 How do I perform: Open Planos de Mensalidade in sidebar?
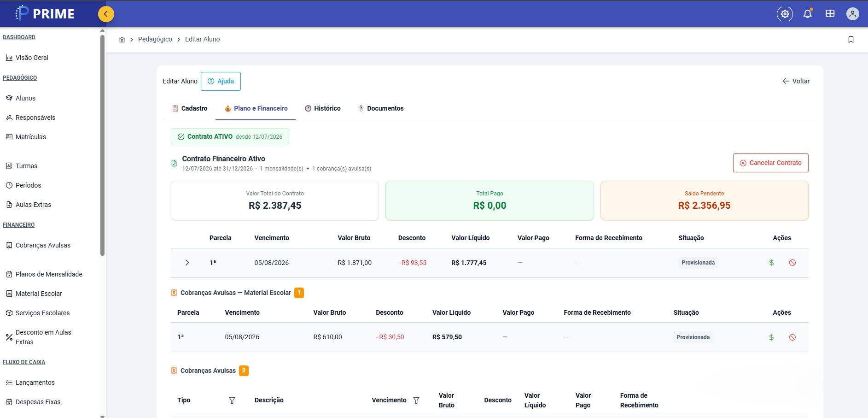(49, 274)
